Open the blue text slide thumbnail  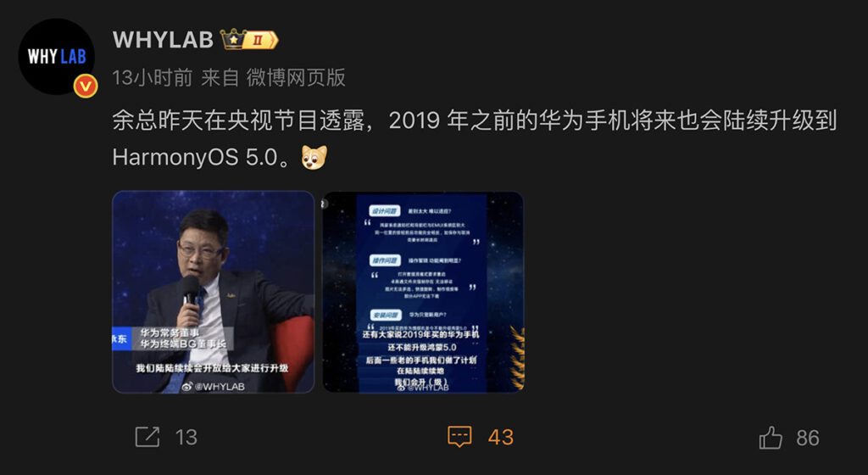[423, 292]
